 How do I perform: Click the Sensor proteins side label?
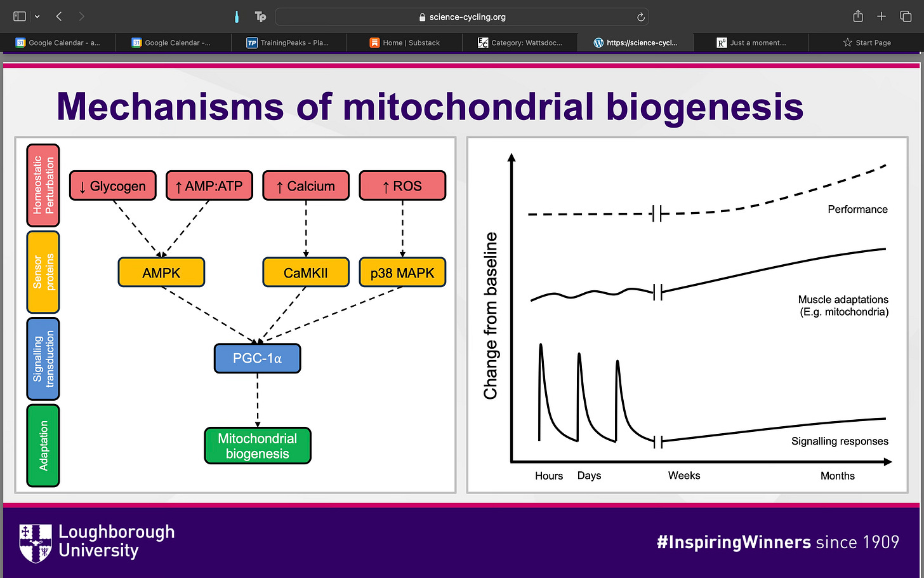43,272
